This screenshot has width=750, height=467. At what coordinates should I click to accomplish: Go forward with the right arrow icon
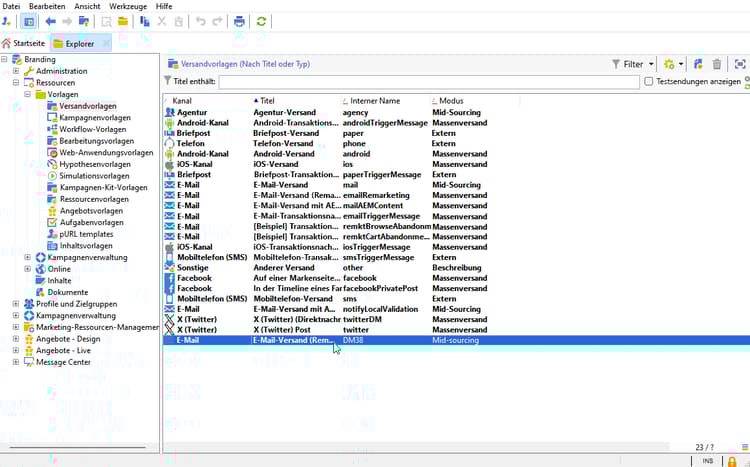(x=67, y=22)
